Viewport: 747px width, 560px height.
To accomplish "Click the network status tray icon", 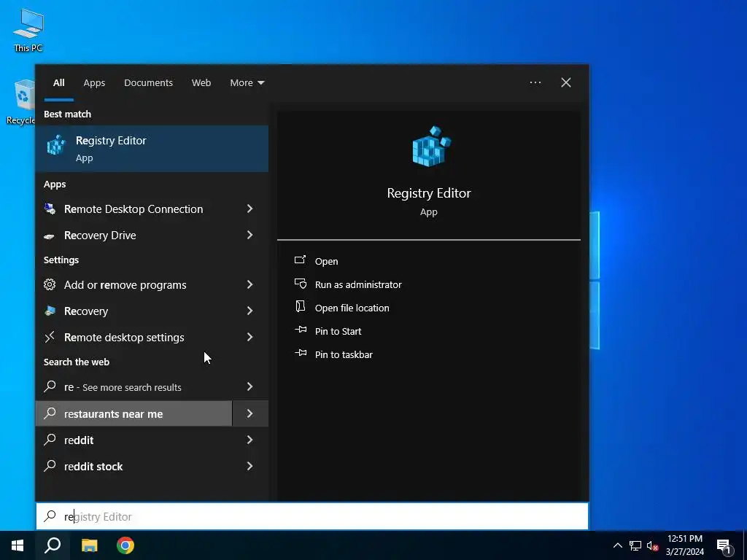I will [635, 545].
